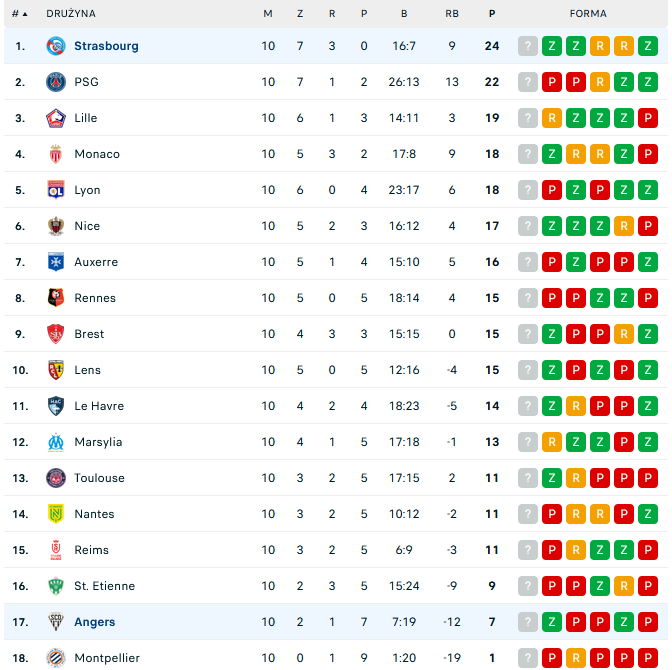
Task: Sort table by rank number column
Action: click(20, 14)
